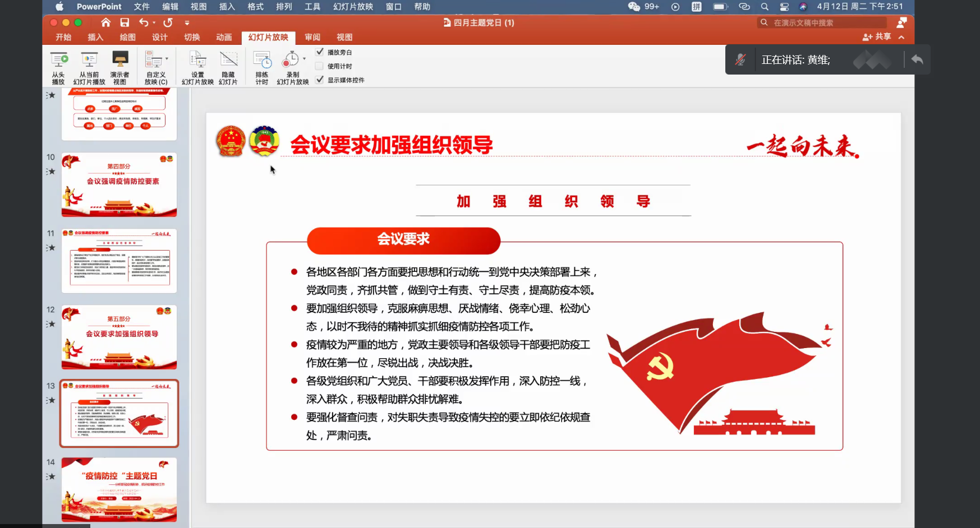Screen dimensions: 980x528
Task: Select slide 10 thumbnail in the panel
Action: coord(119,184)
